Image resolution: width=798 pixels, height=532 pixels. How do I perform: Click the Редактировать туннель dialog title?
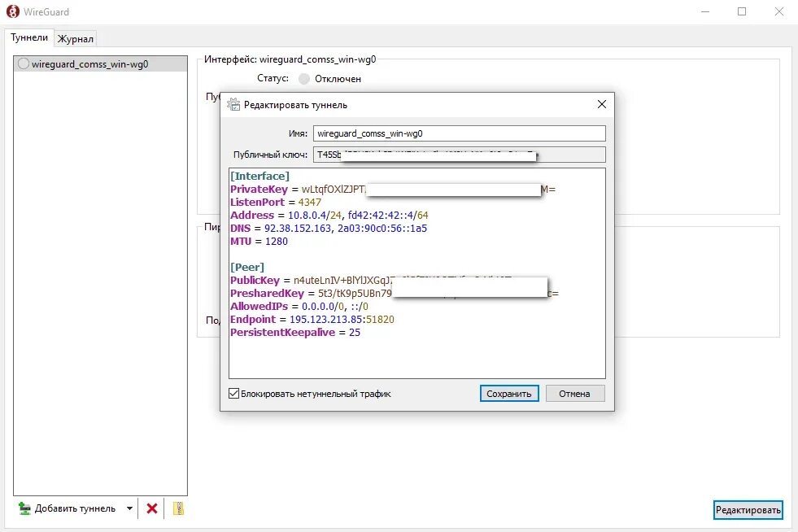pyautogui.click(x=295, y=105)
